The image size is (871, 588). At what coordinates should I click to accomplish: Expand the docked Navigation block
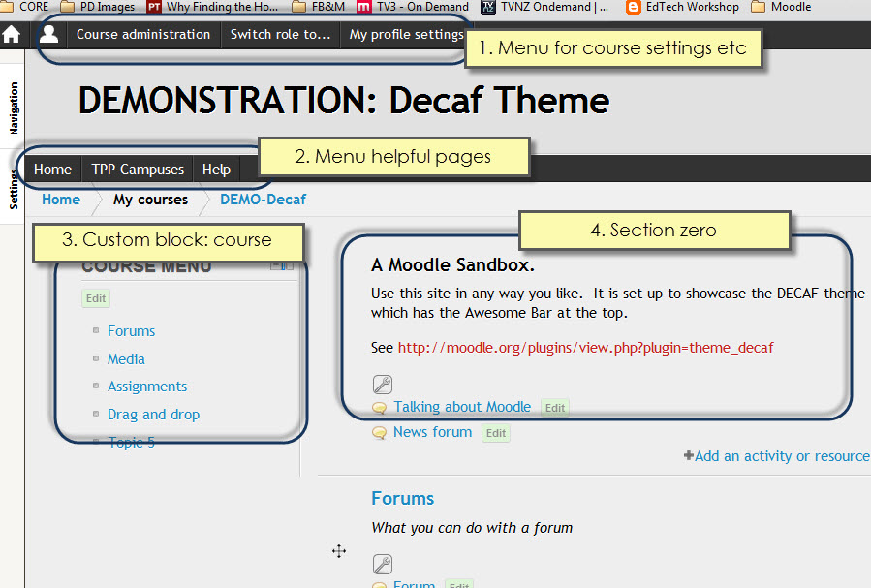(14, 108)
